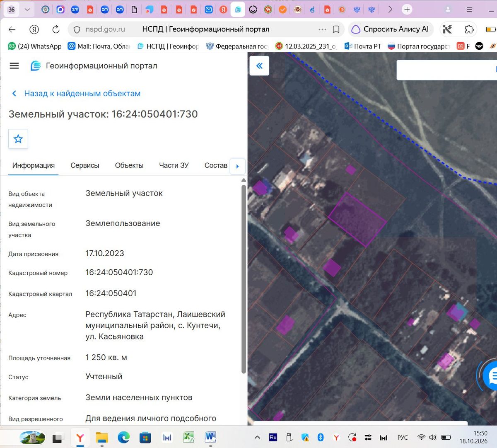Screen dimensions: 497x448
Task: Open Microsoft Store taskbar icon
Action: coord(145,437)
